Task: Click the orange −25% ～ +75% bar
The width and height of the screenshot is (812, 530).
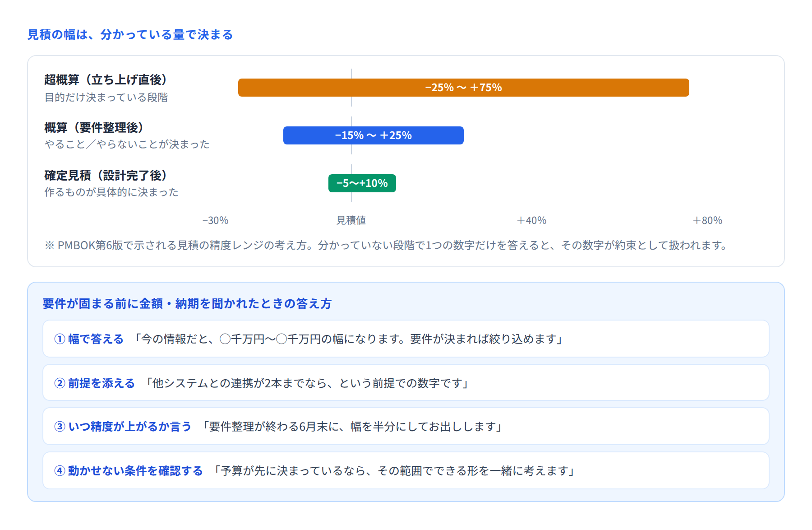Action: point(463,88)
